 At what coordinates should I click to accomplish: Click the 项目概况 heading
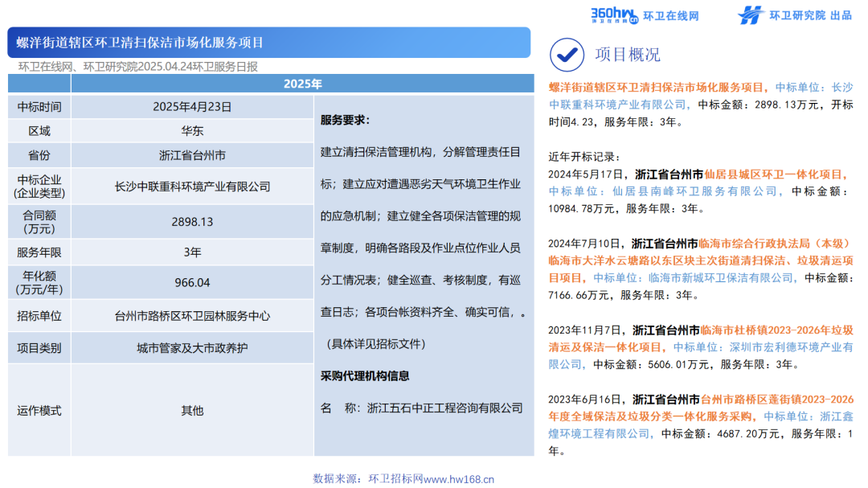[x=627, y=55]
